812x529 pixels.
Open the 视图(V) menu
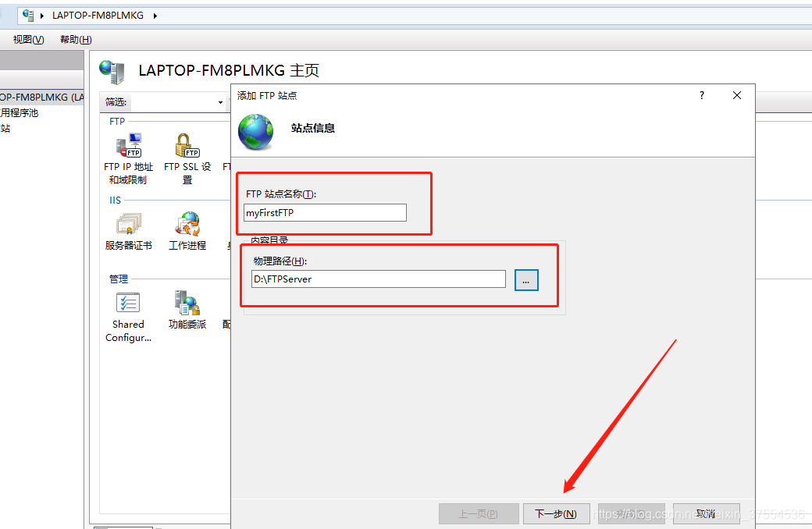[28, 40]
